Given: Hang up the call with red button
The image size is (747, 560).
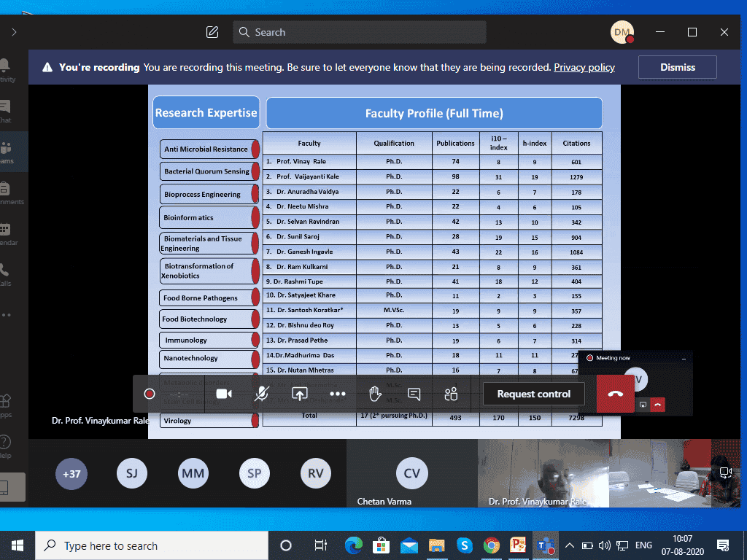Looking at the screenshot, I should pyautogui.click(x=615, y=394).
